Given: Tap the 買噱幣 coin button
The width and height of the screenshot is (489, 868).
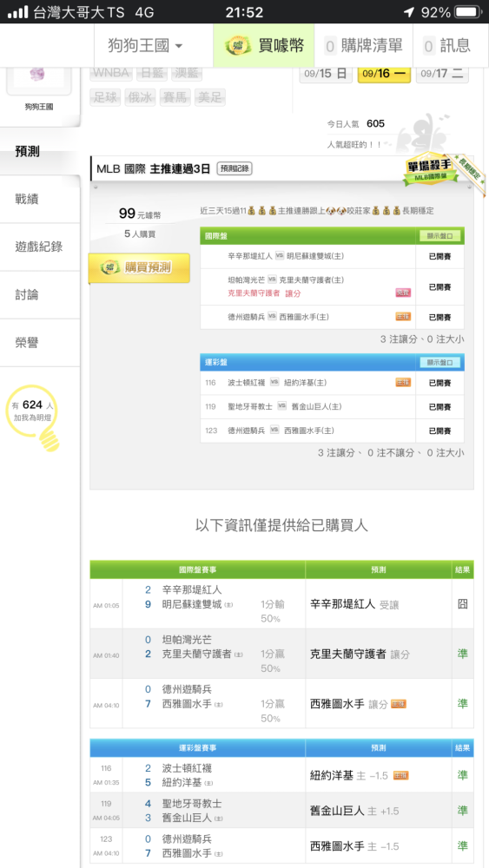Looking at the screenshot, I should pyautogui.click(x=264, y=45).
